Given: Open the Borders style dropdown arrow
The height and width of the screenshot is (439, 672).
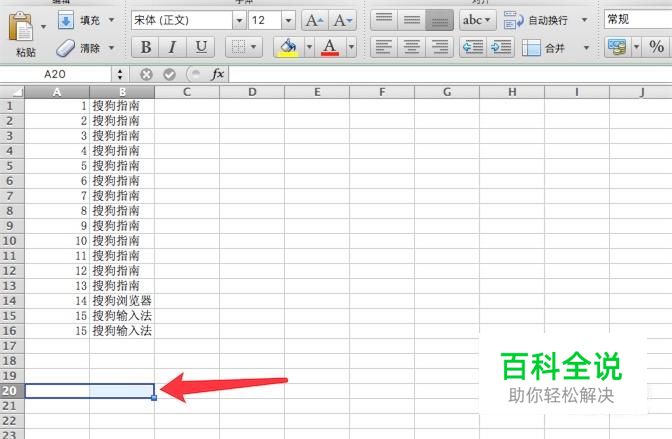Looking at the screenshot, I should coord(254,47).
